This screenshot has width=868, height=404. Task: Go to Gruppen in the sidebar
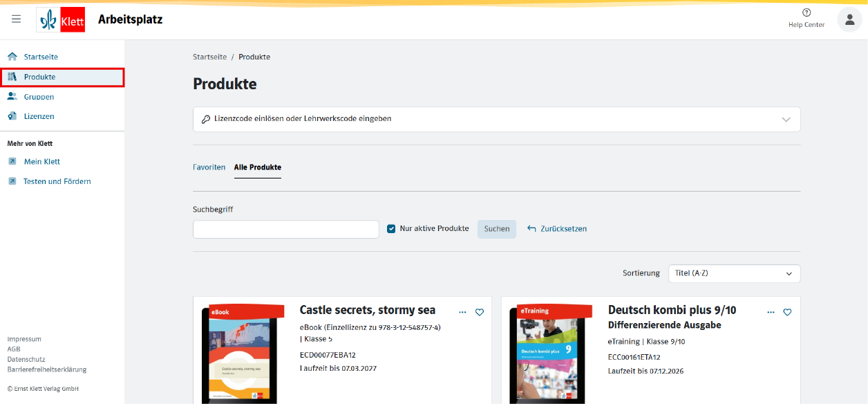[39, 97]
